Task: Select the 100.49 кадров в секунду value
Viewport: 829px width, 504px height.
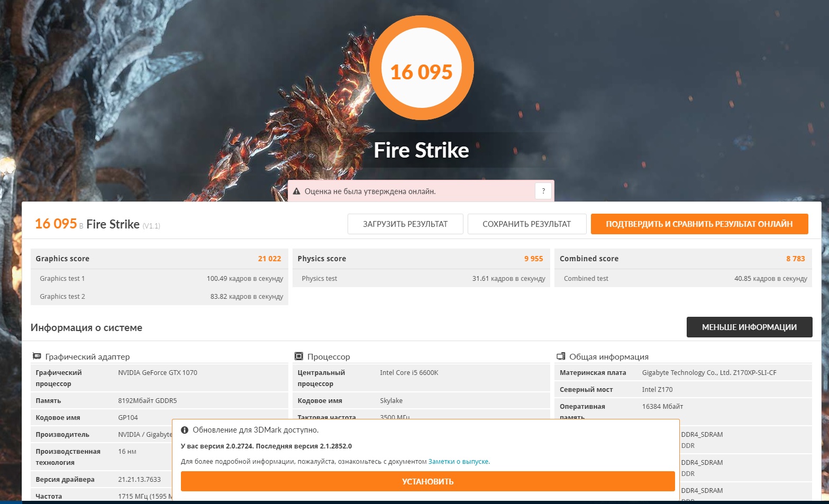Action: [245, 278]
